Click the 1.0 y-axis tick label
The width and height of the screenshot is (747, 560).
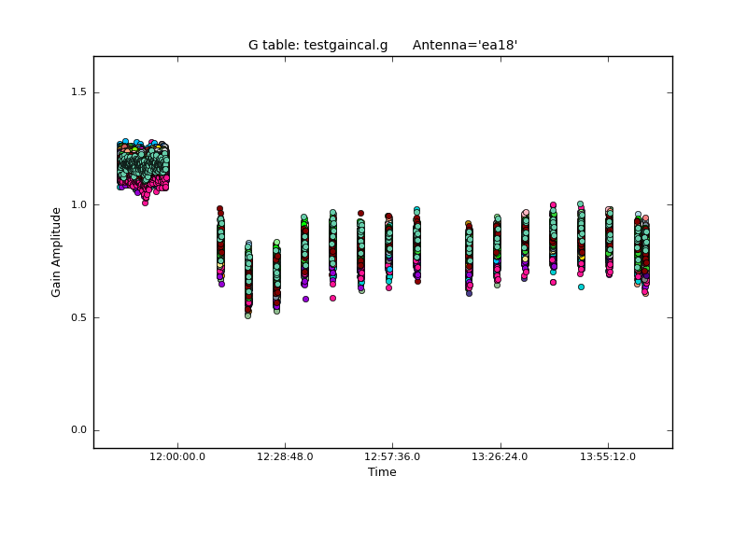(x=76, y=205)
